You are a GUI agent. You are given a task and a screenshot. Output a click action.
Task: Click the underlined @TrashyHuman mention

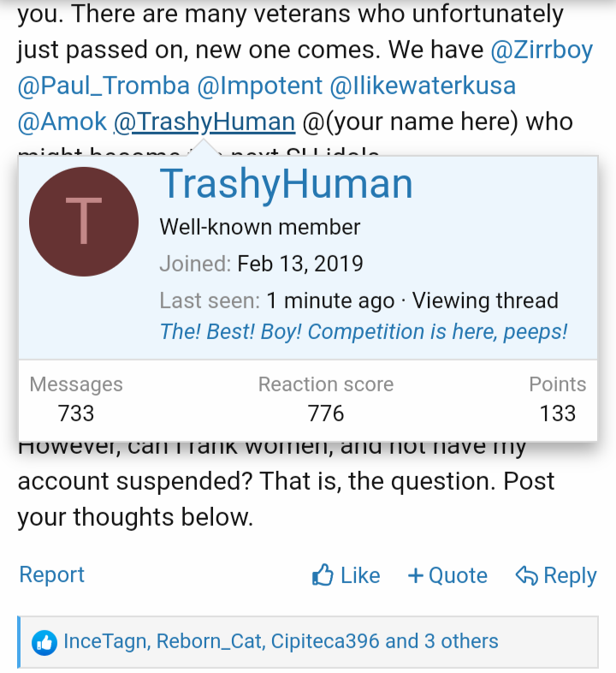(x=204, y=122)
